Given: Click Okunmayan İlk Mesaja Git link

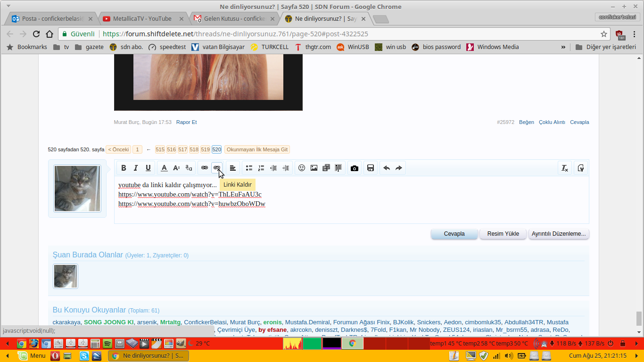Looking at the screenshot, I should [257, 149].
